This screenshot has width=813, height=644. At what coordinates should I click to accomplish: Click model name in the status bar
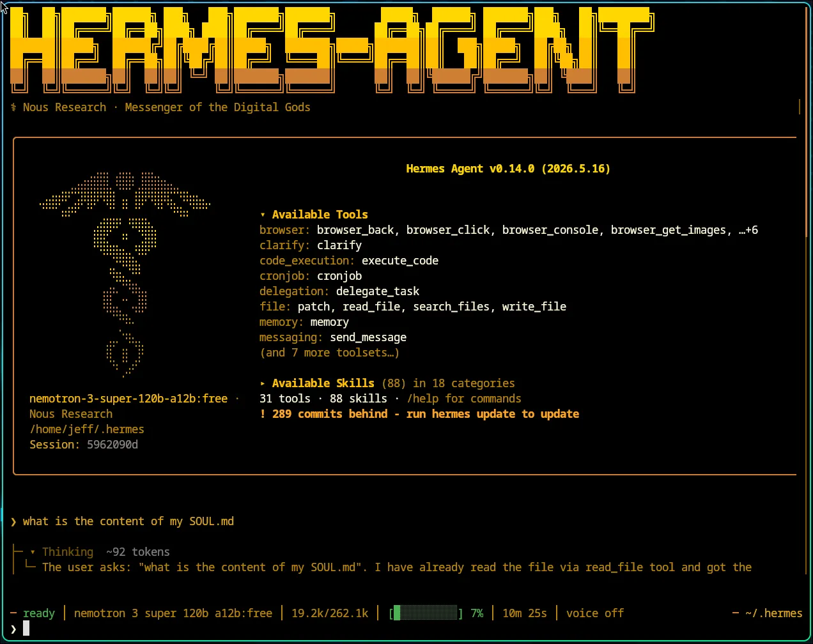[x=173, y=613]
